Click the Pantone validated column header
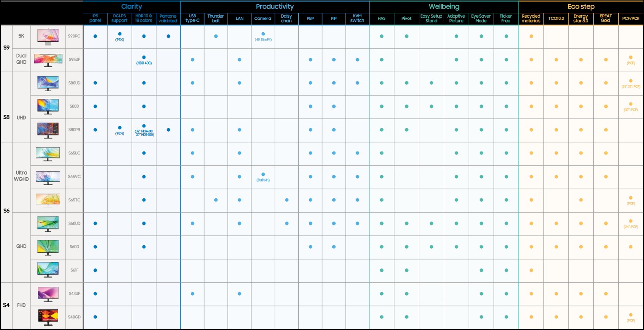The height and width of the screenshot is (330, 644). 168,19
